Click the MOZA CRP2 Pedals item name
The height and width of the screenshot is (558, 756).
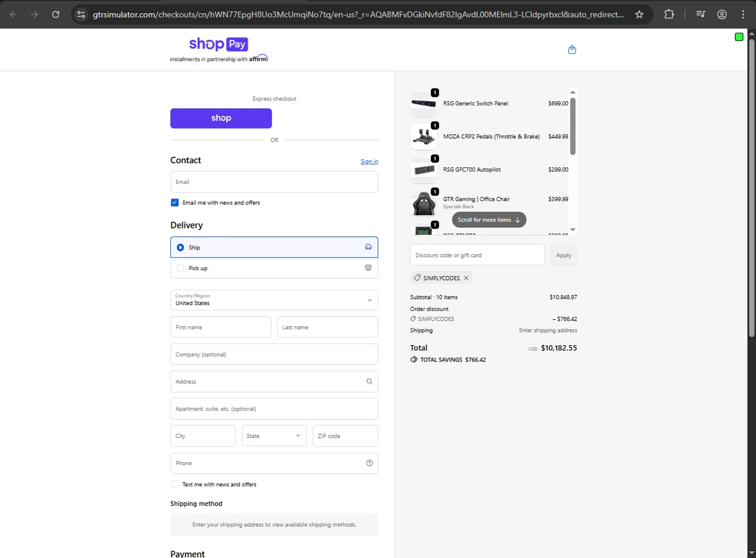click(x=491, y=137)
